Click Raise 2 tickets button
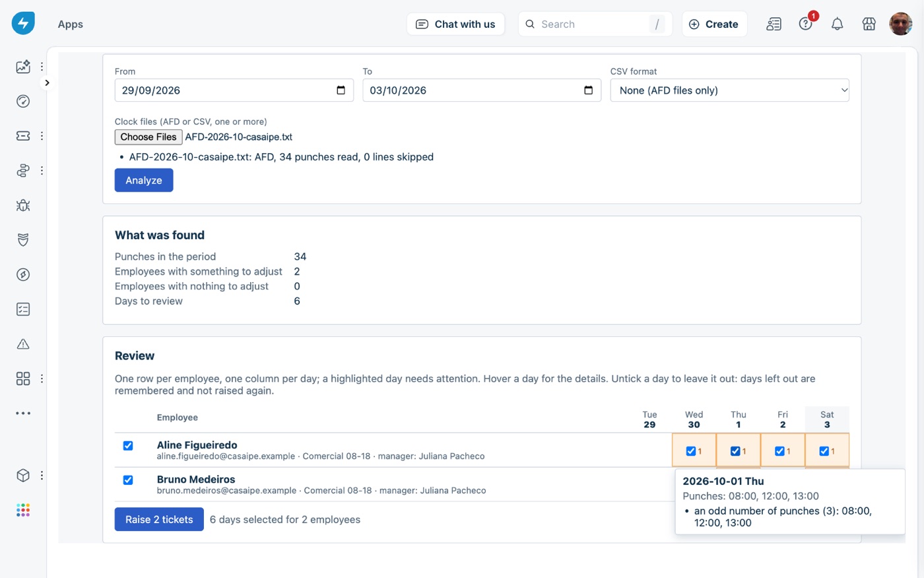 coord(159,520)
